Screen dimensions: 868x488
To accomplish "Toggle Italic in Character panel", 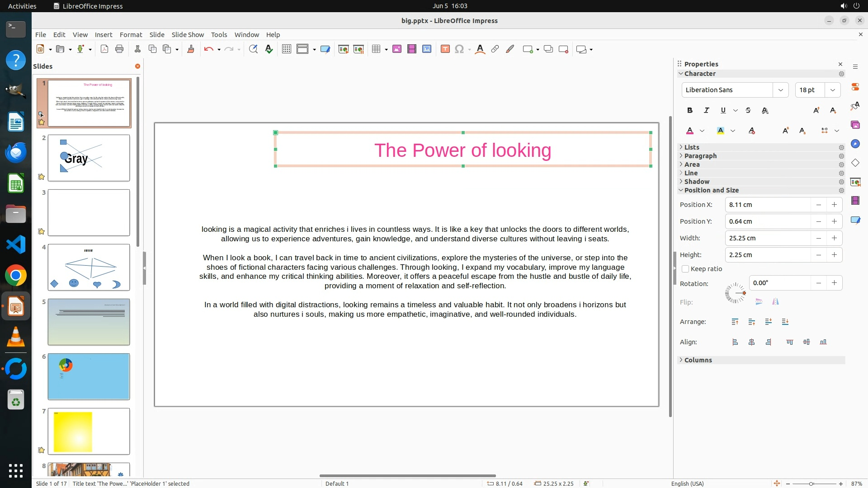I will (x=706, y=110).
